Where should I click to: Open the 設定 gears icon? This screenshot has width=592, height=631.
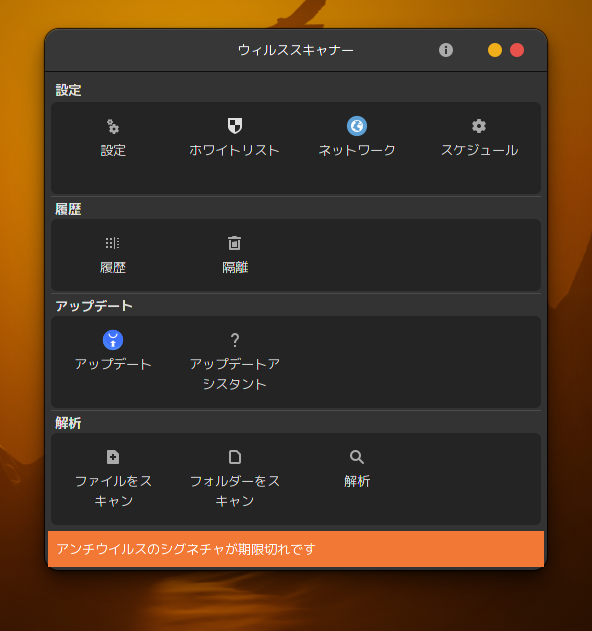tap(113, 126)
